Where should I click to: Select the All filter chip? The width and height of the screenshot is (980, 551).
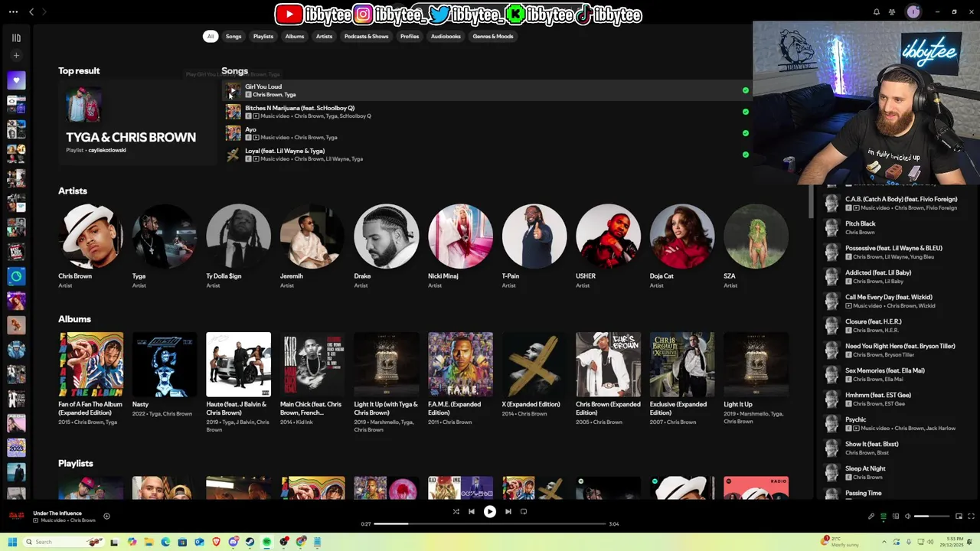click(x=211, y=36)
